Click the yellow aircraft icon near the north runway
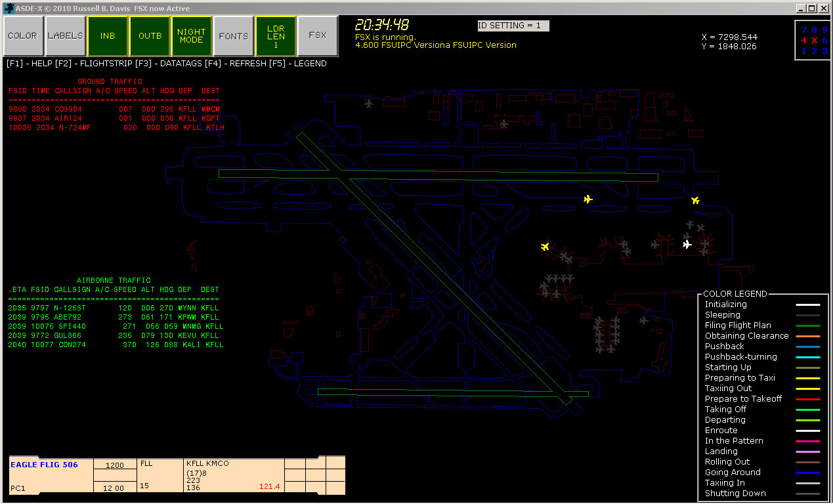 [x=587, y=199]
